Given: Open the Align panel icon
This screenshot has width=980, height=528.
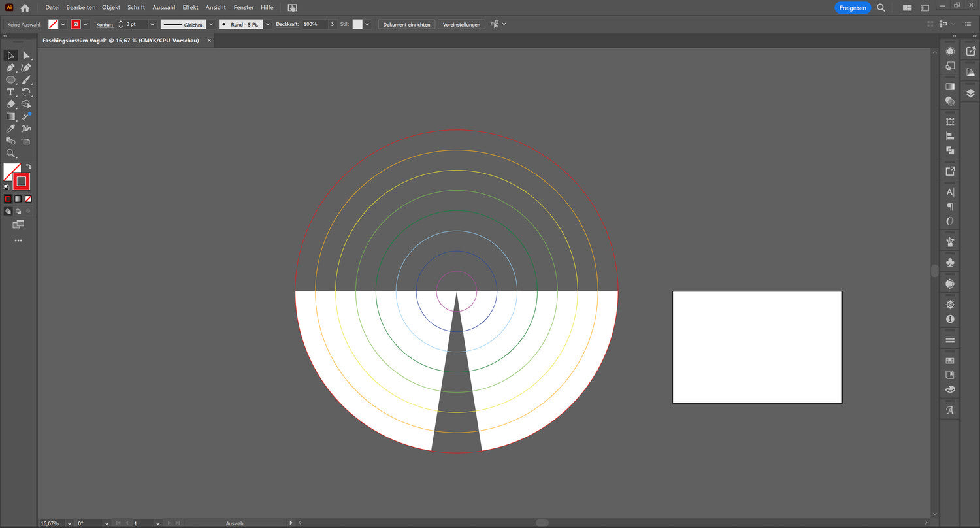Looking at the screenshot, I should pos(950,137).
